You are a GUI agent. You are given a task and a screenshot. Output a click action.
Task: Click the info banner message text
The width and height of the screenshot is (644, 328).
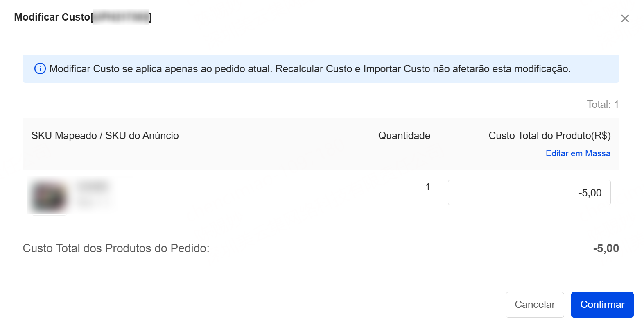click(x=310, y=69)
